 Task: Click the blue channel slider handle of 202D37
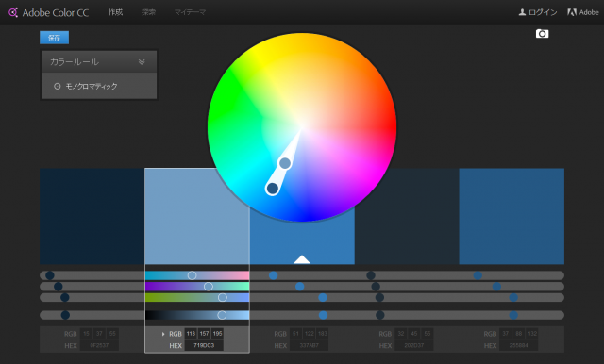tap(379, 297)
